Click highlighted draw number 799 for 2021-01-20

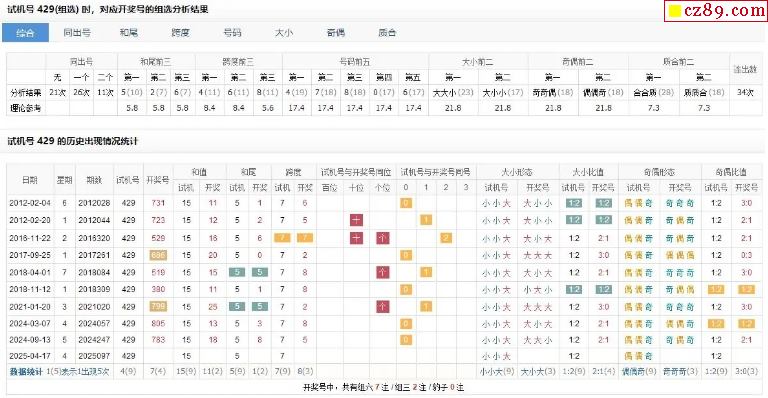point(158,307)
